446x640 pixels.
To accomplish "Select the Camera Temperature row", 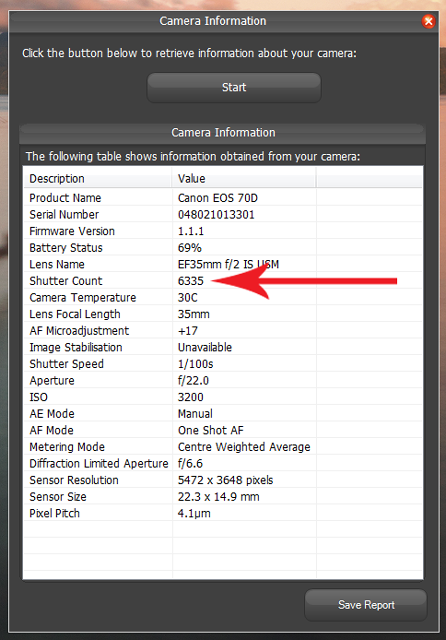I will (x=223, y=298).
